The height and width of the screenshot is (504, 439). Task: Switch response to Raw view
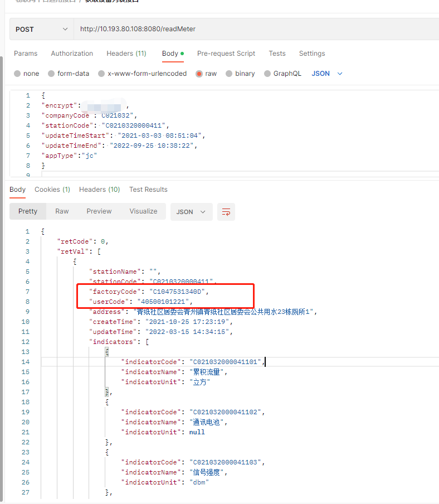point(62,211)
